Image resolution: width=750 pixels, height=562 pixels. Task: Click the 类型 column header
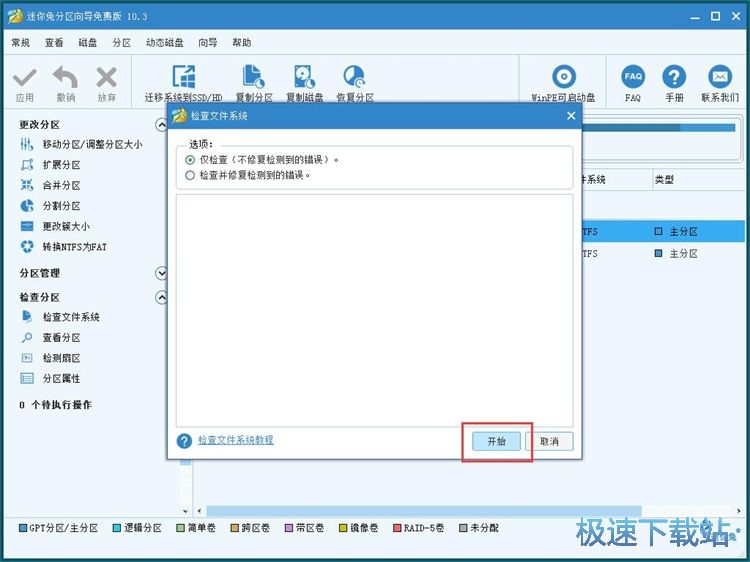[664, 180]
